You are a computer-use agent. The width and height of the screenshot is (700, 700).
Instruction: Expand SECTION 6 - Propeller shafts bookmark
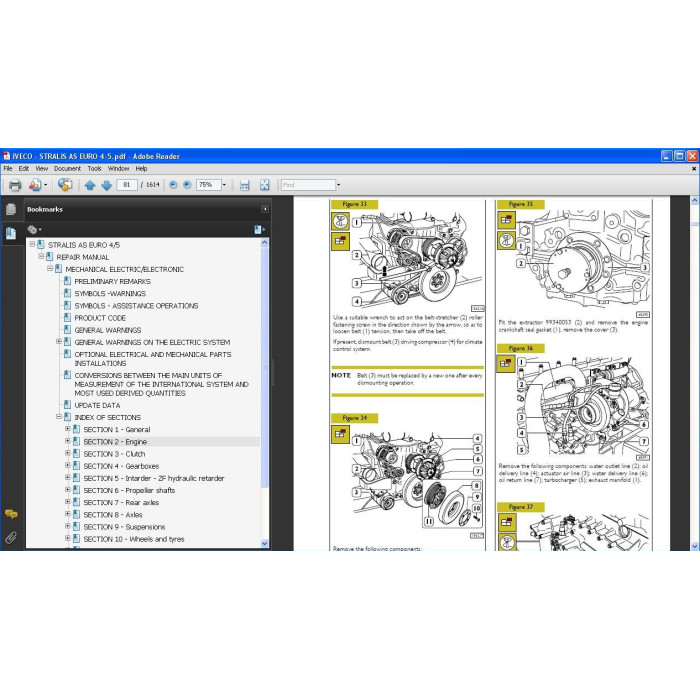point(67,490)
